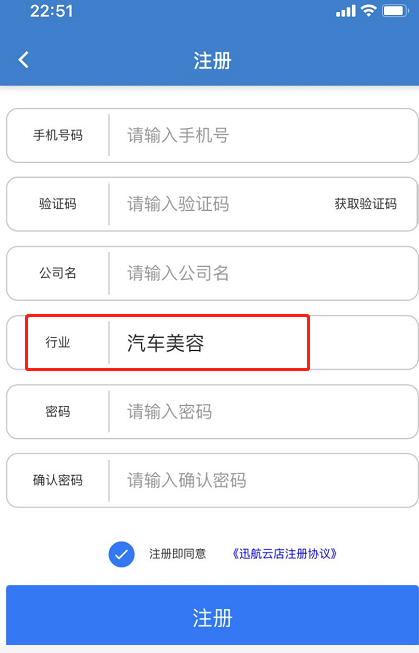Click the 获取验证码 button

(365, 204)
